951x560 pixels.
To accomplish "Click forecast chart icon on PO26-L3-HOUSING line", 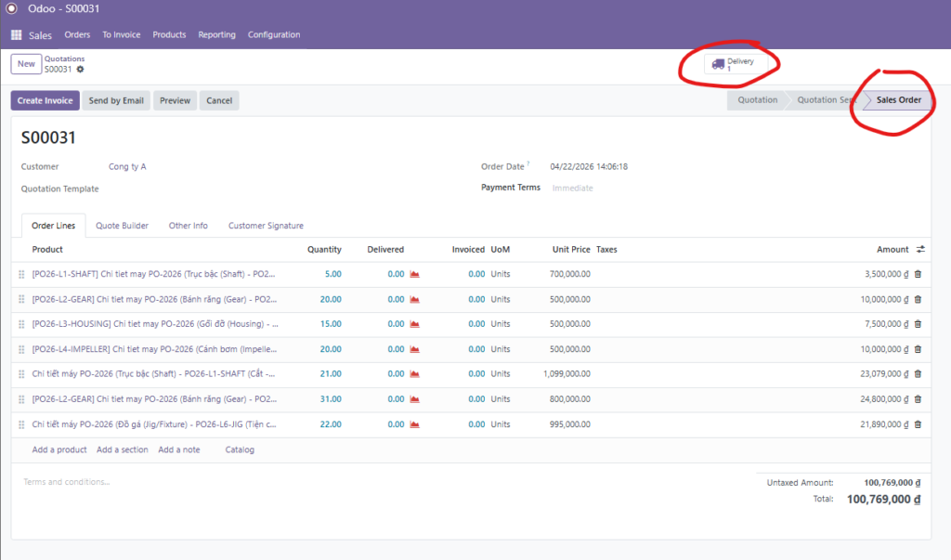I will pyautogui.click(x=415, y=325).
